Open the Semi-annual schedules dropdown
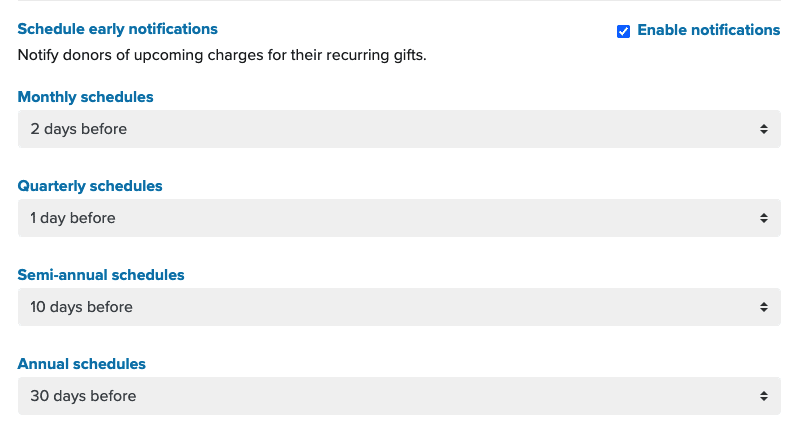 (399, 307)
